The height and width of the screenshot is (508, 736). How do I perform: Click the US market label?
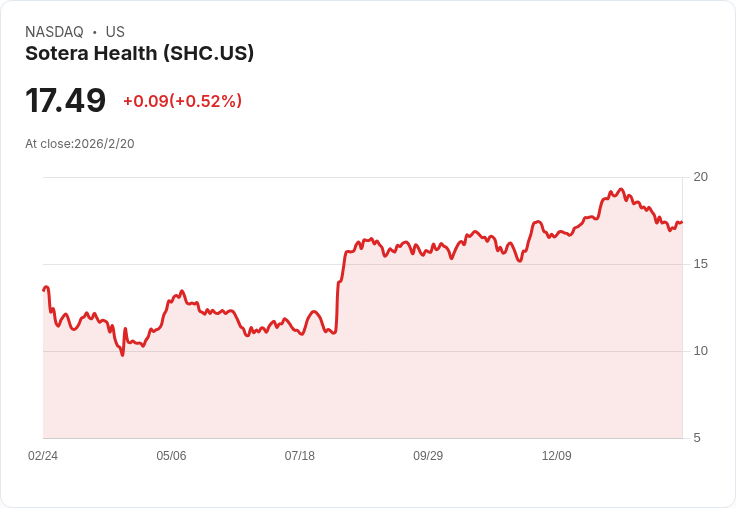pyautogui.click(x=115, y=32)
